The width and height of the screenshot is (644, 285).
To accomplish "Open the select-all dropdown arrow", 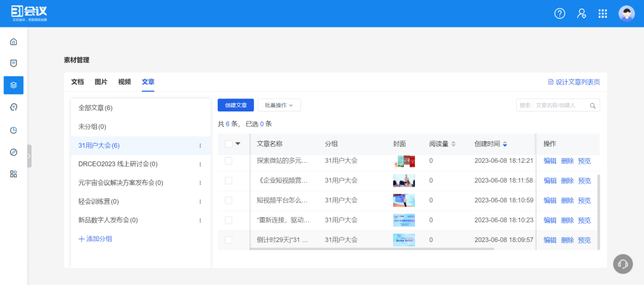I will [x=237, y=144].
